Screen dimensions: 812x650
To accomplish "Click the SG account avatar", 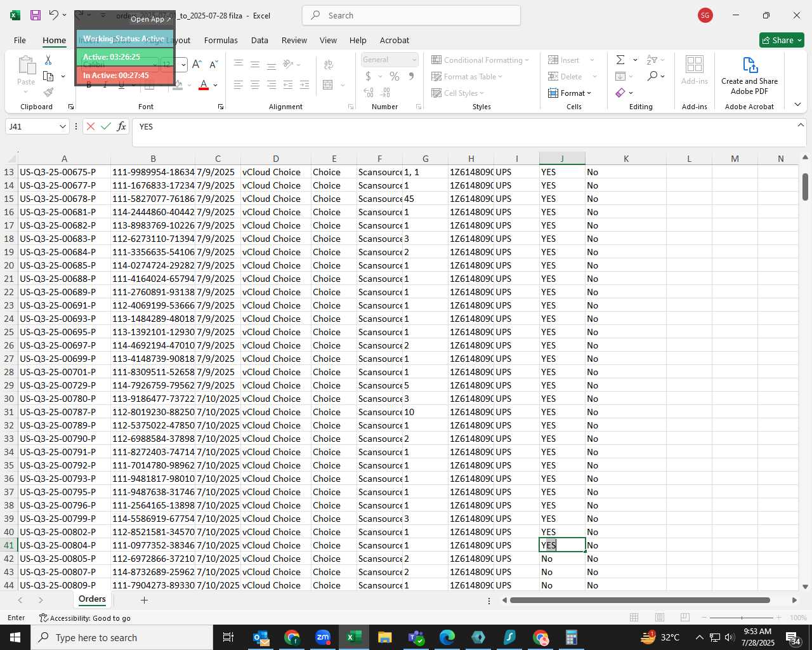I will pyautogui.click(x=705, y=15).
